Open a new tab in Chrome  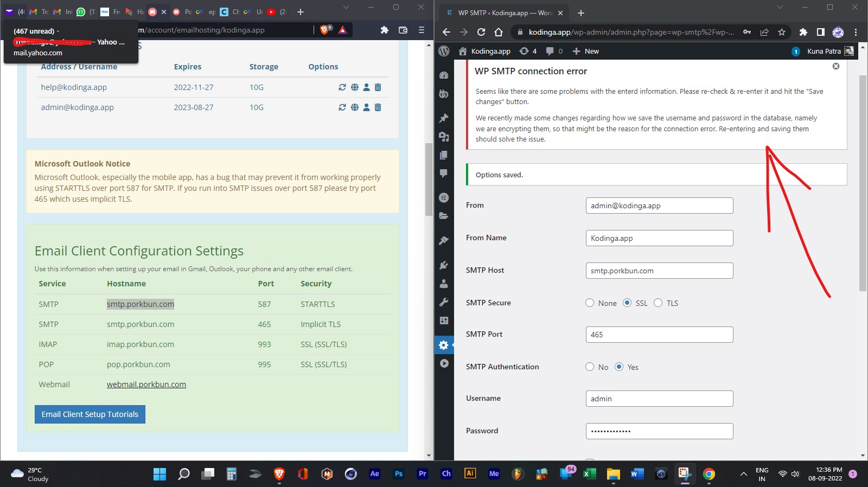coord(581,12)
